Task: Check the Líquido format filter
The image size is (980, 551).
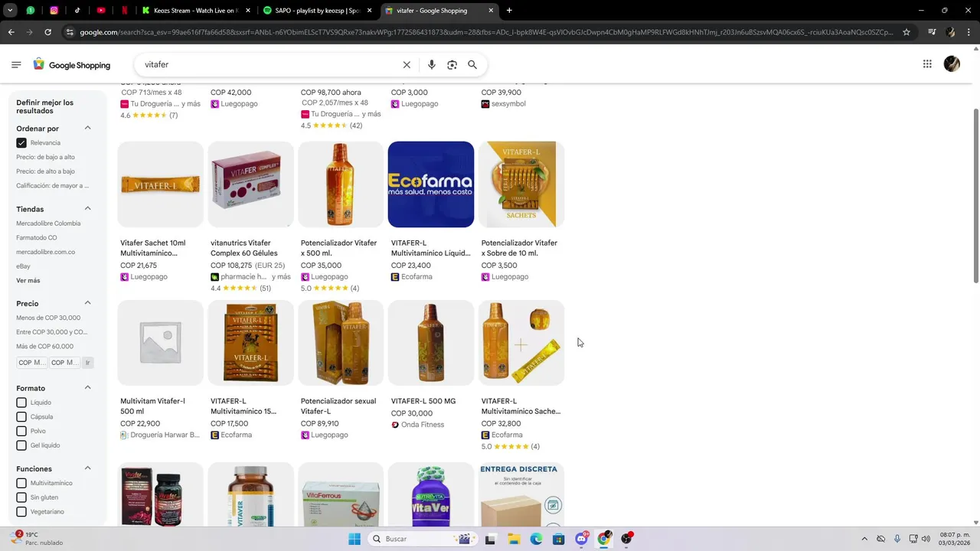Action: (x=21, y=403)
